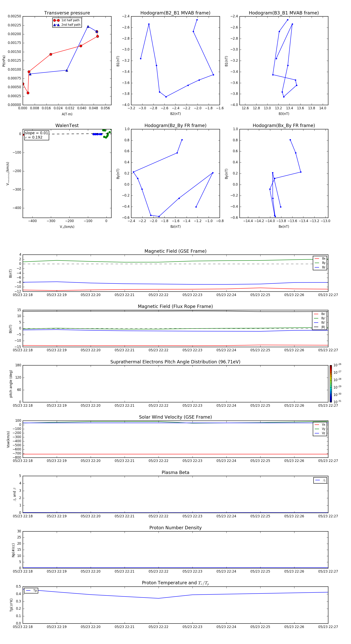This screenshot has width=351, height=644.
Task: Click the 'Pt(nPa)' y-axis label
Action: [x=4, y=61]
